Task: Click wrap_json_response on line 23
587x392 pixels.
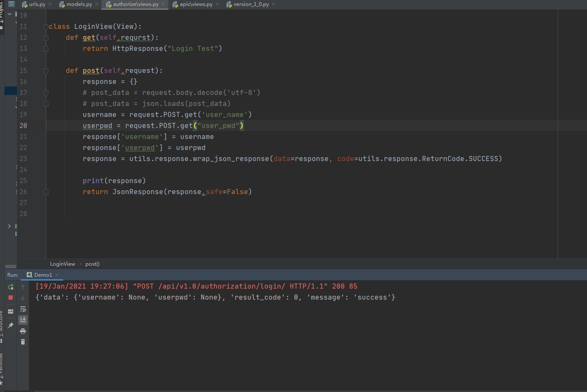Action: pos(231,159)
